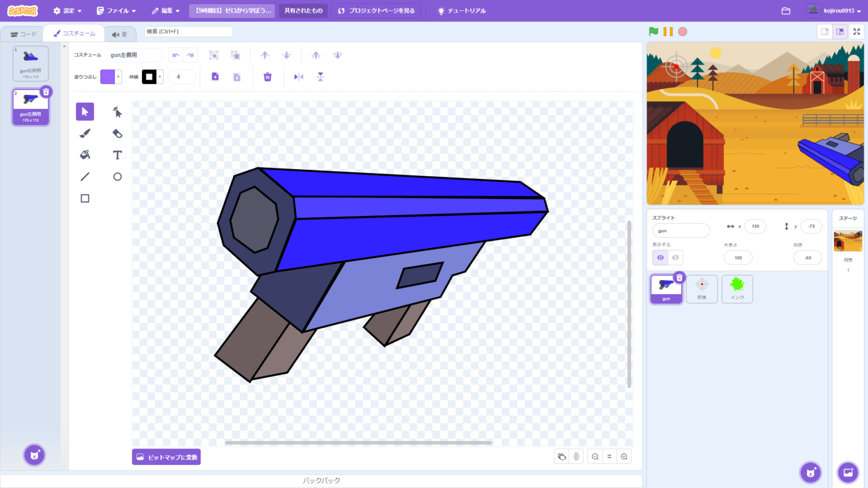The height and width of the screenshot is (488, 868).
Task: Select the Reshape tool
Action: 117,111
